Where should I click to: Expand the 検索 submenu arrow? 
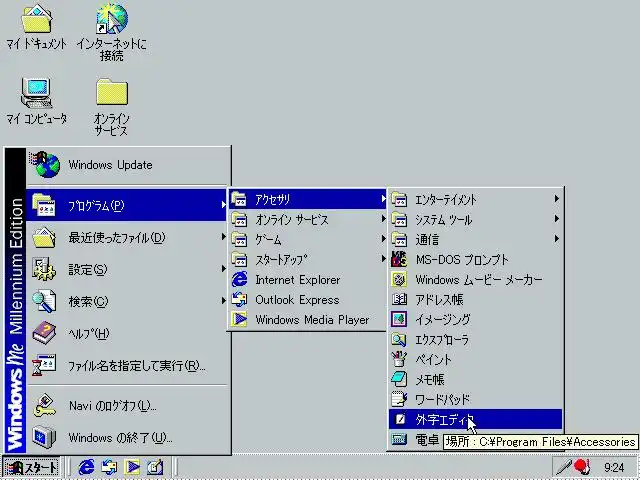click(224, 301)
